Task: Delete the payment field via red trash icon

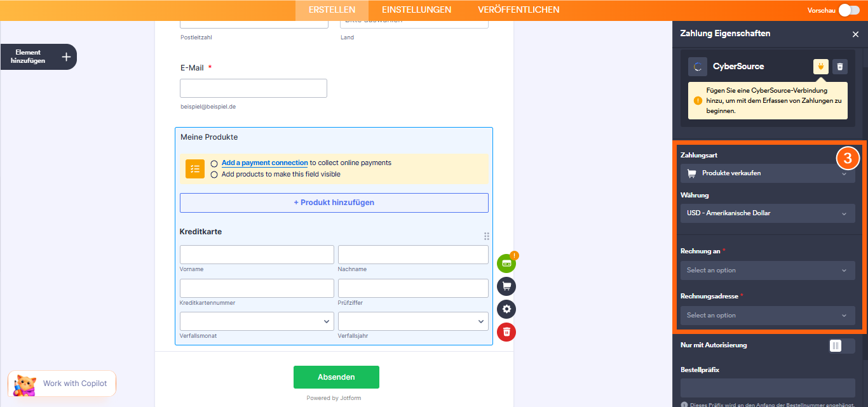Action: coord(506,332)
